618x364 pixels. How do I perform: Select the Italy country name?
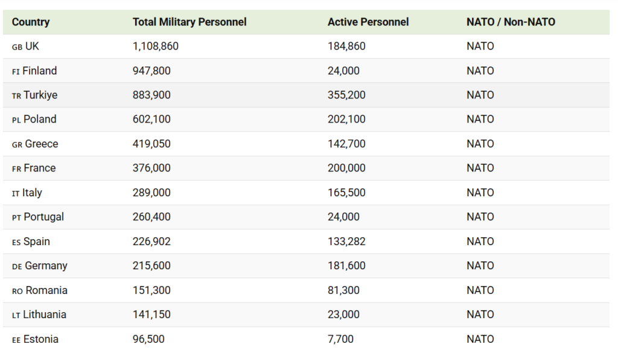(x=33, y=193)
